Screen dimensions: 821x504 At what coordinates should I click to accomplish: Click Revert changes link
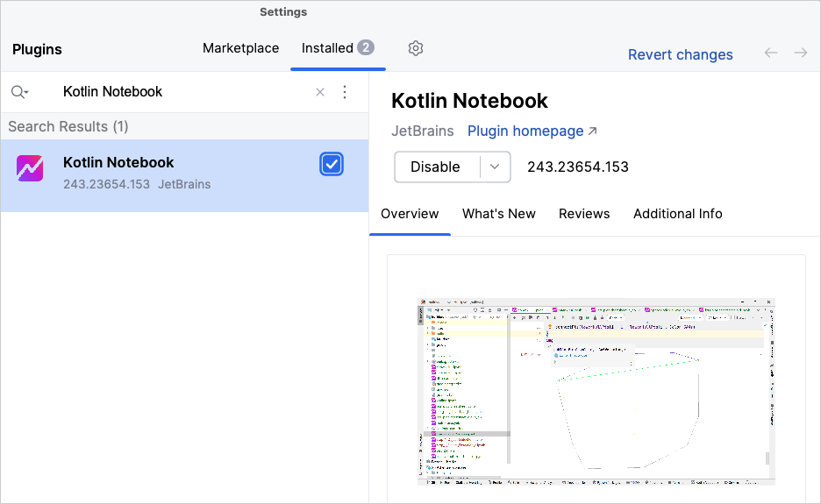680,54
